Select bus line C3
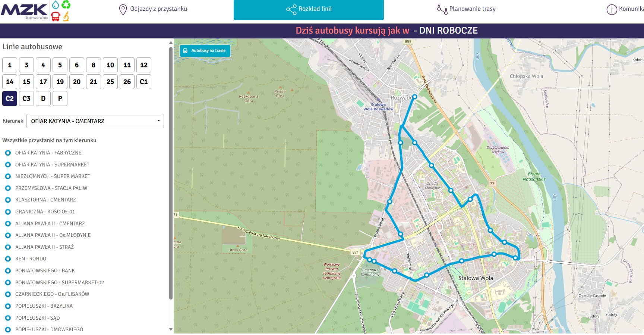 tap(26, 98)
